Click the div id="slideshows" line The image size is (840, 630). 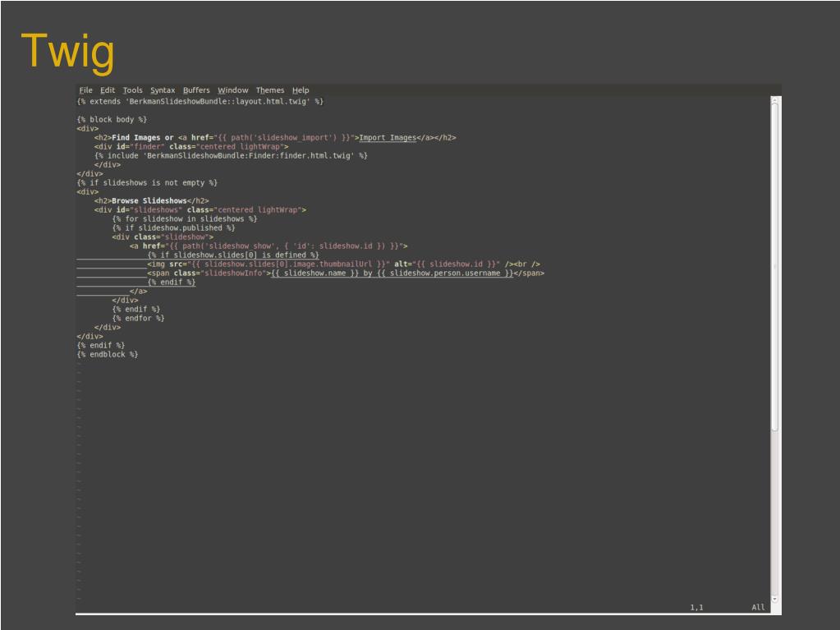[200, 210]
